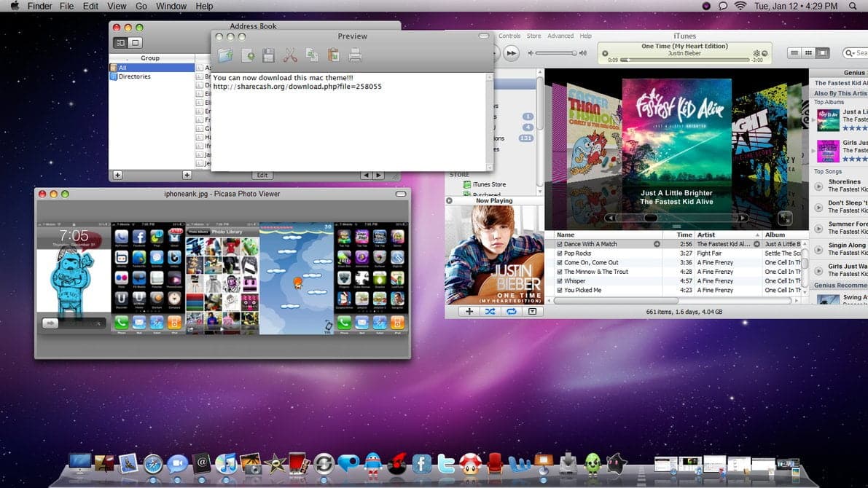Select the Cut scissors tool in Preview
Image resolution: width=868 pixels, height=488 pixels.
[290, 55]
